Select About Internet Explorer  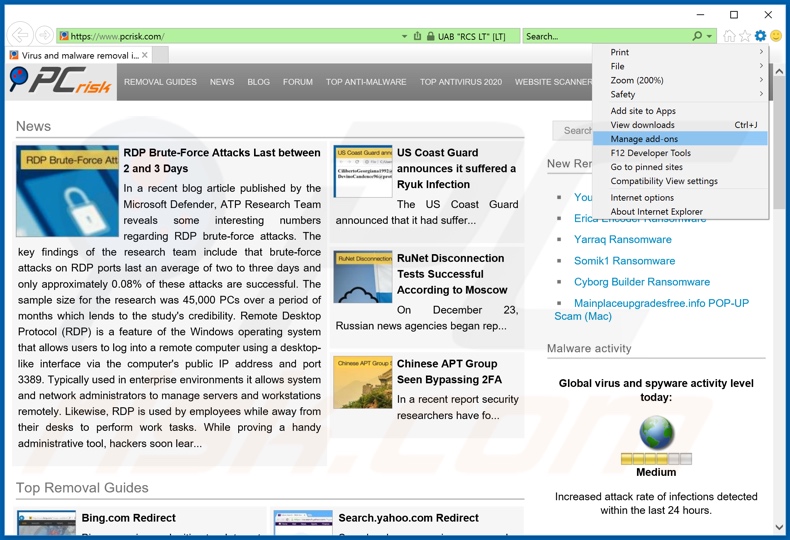point(680,212)
